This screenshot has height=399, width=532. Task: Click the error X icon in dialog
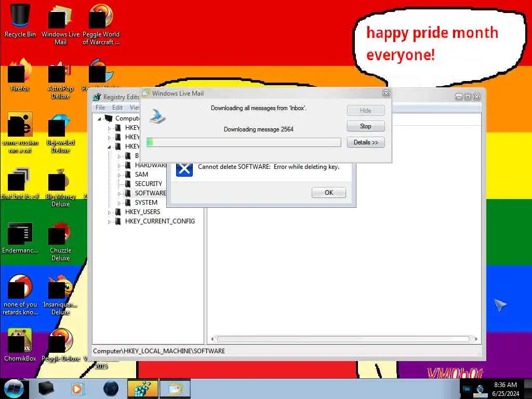pyautogui.click(x=184, y=169)
